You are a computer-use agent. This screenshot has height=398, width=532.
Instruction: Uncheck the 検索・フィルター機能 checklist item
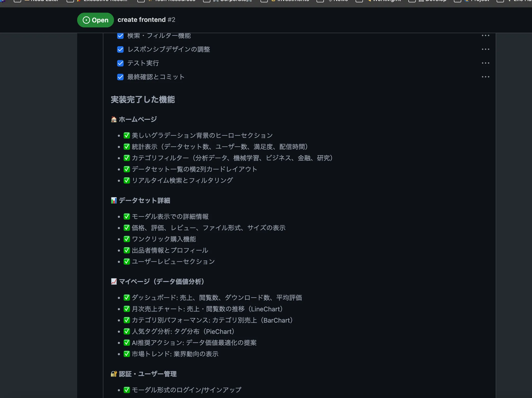(120, 36)
